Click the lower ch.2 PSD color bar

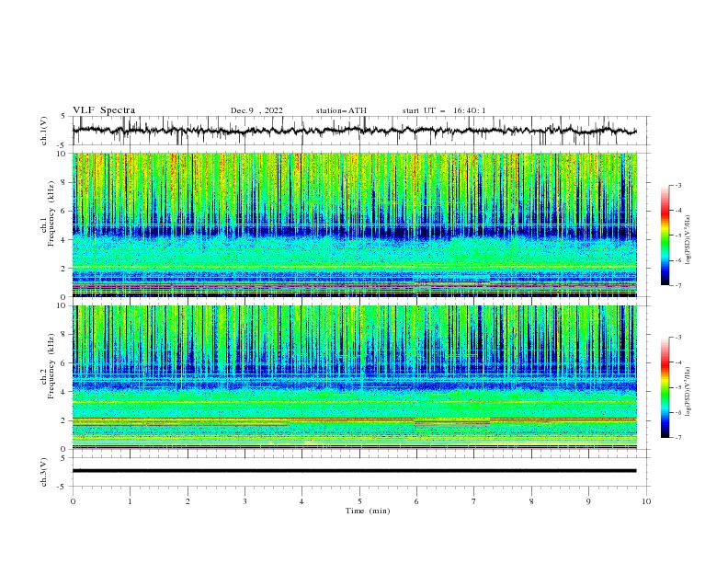click(x=665, y=387)
